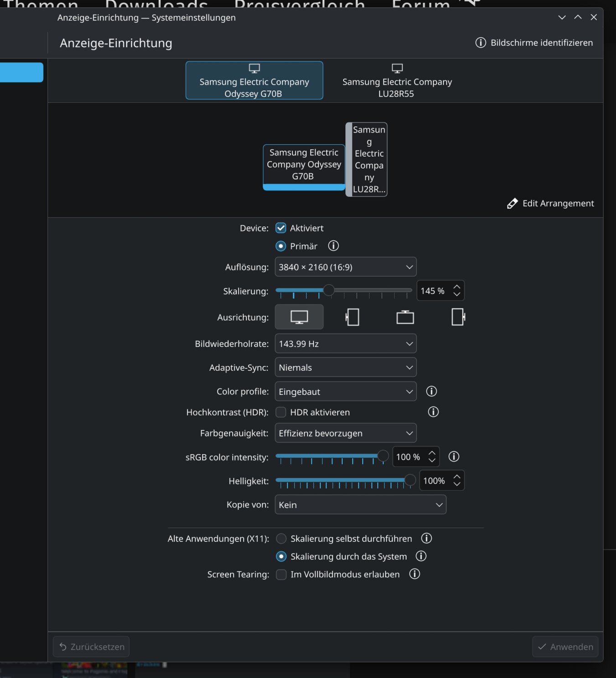Show info for Skalierung durch das System
616x678 pixels.
coord(421,556)
